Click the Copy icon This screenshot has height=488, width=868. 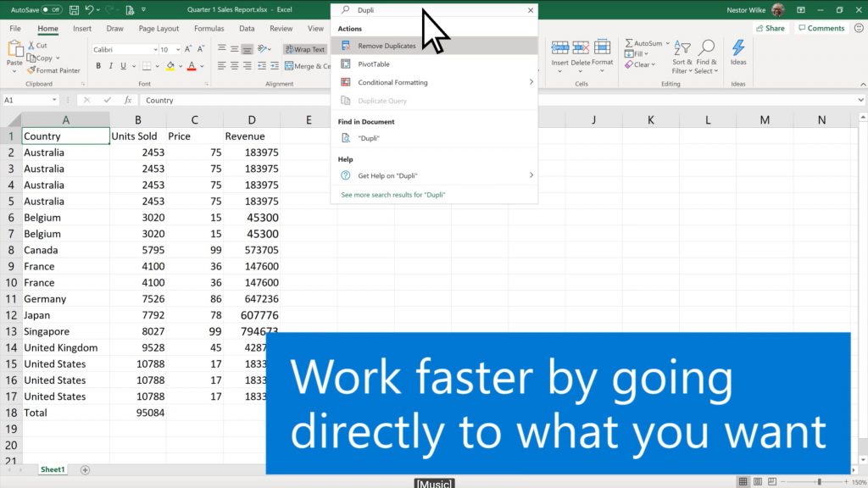pos(31,58)
